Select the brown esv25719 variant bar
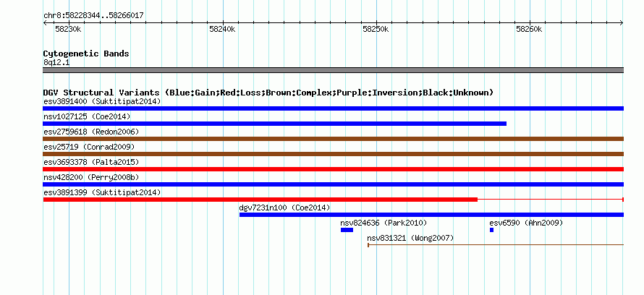 333,154
